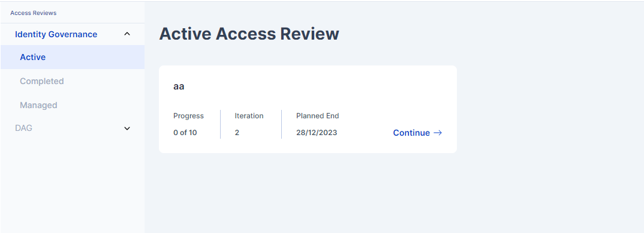Select the DAG sidebar section label

(23, 128)
